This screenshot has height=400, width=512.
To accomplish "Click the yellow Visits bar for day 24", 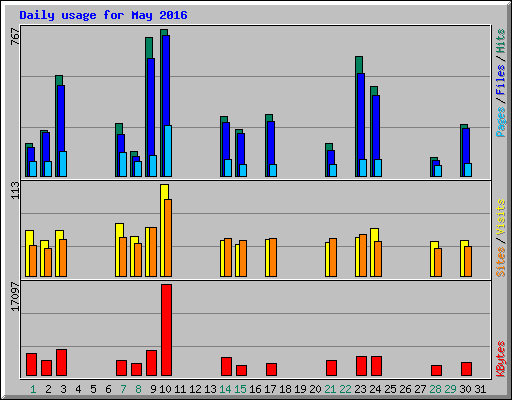I will [373, 252].
